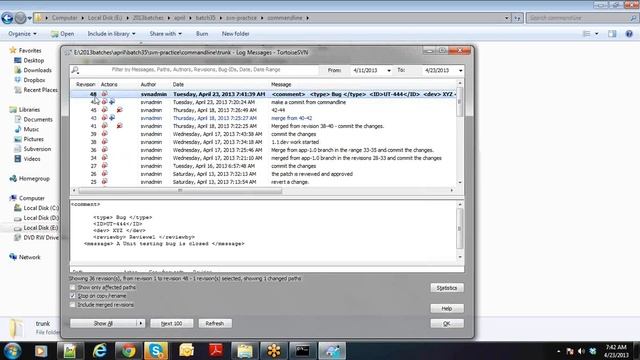Screen dimensions: 640x360
Task: Select revision with message 'merge from 40-42'
Action: (263, 118)
